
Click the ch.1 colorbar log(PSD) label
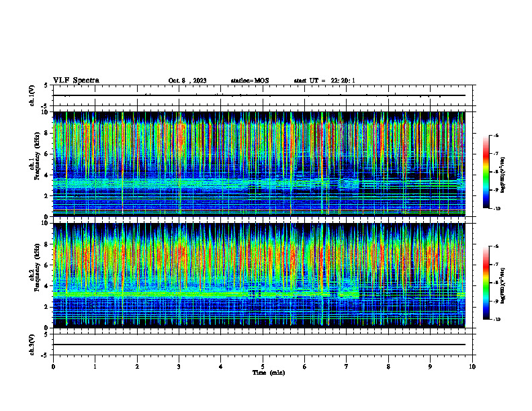pos(504,175)
